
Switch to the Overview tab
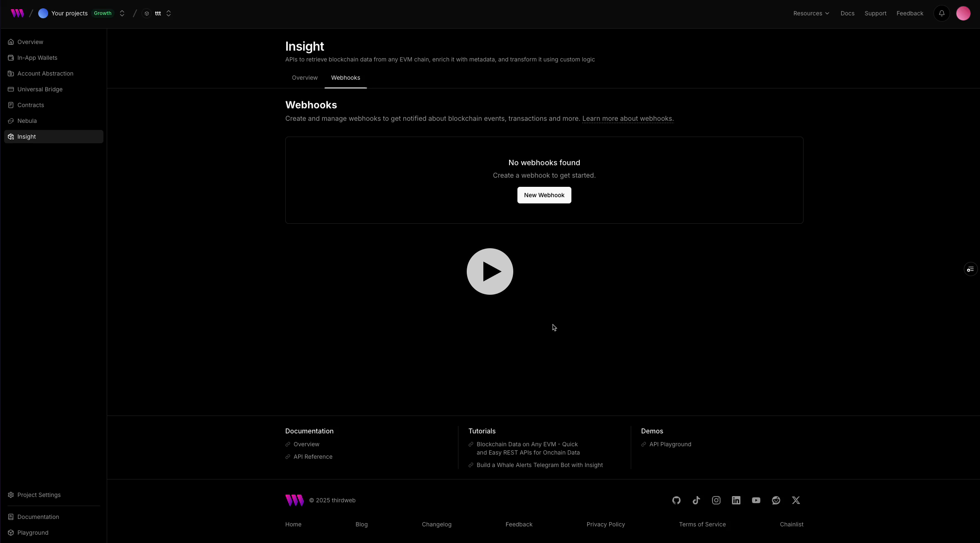(305, 78)
